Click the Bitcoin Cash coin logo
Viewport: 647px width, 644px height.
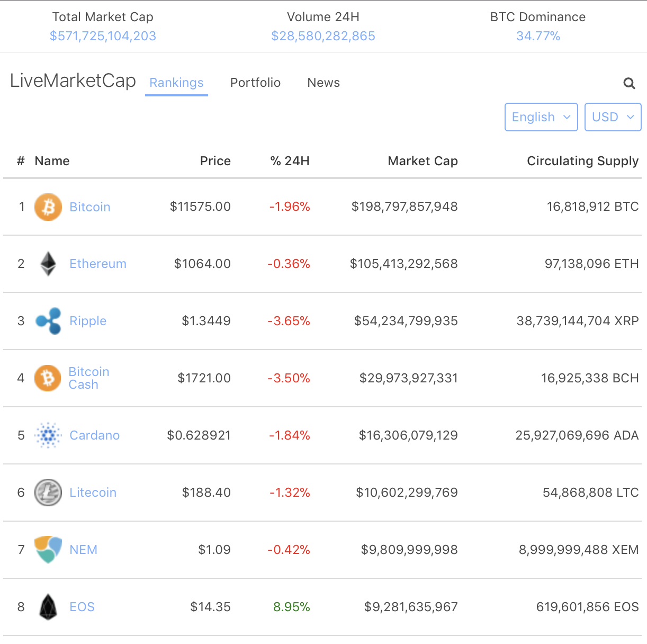[x=48, y=378]
